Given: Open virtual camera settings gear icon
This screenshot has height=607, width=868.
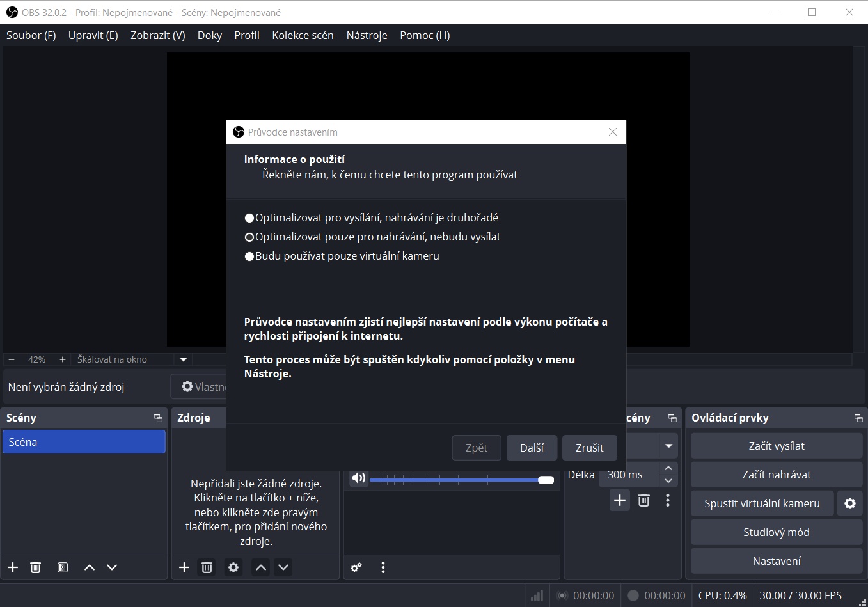Looking at the screenshot, I should pos(849,503).
